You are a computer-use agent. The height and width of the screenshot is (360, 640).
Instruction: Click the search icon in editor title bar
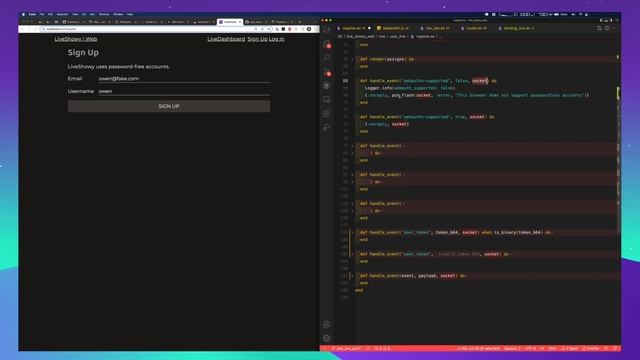[599, 28]
